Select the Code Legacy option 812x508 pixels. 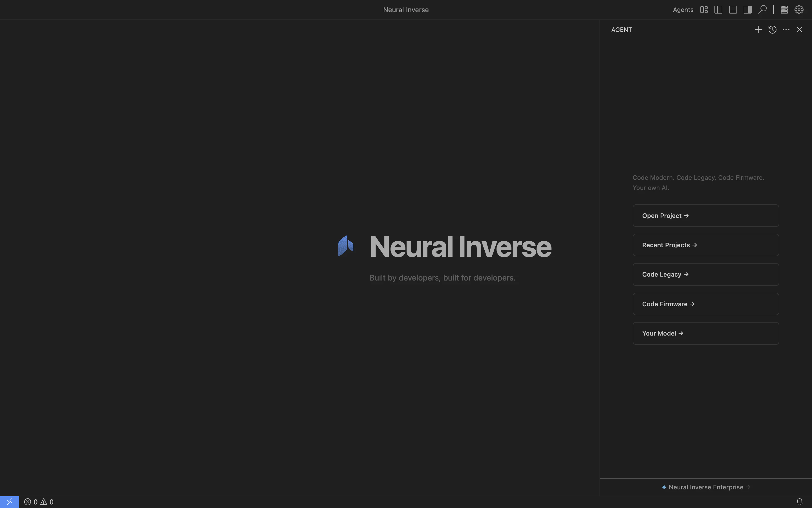click(x=706, y=275)
